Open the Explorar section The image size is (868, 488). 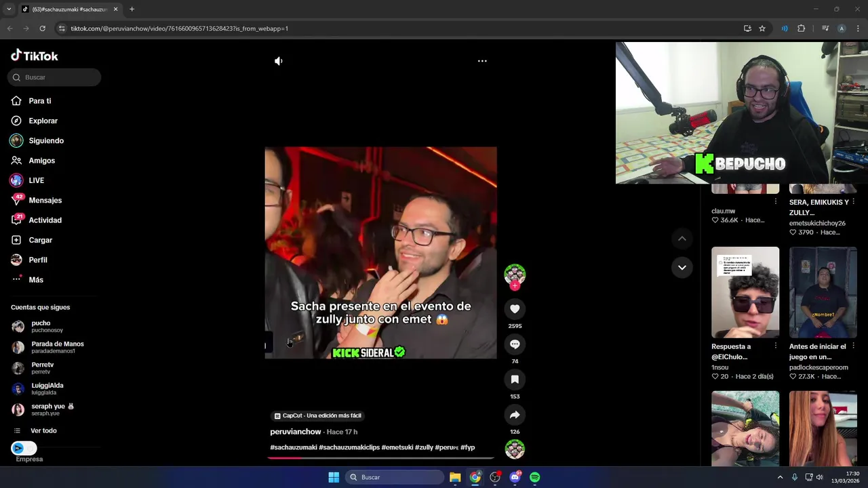point(43,121)
